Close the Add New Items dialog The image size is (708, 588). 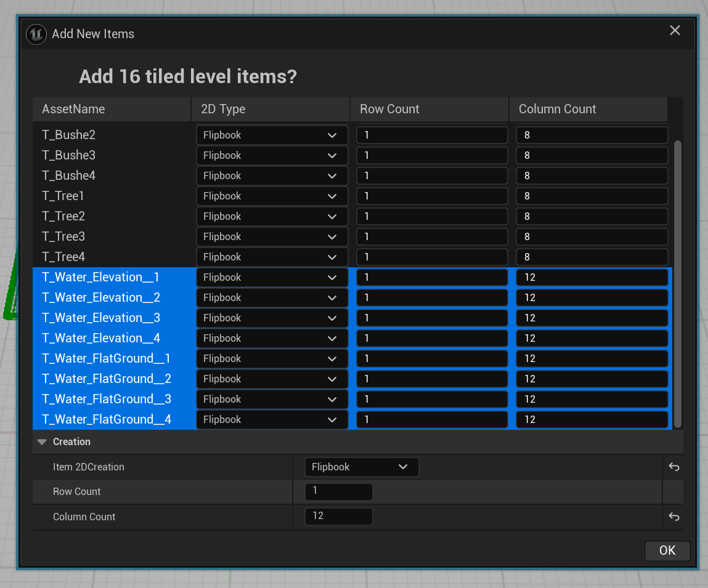675,31
